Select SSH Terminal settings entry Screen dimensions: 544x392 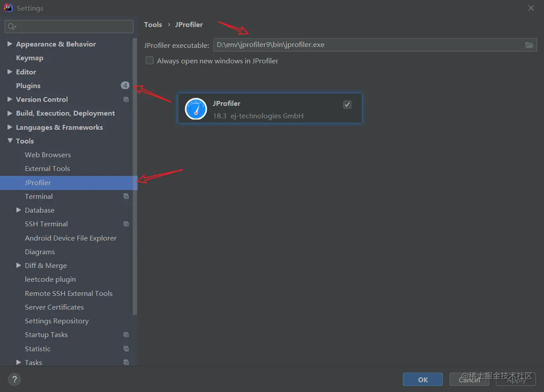point(46,224)
